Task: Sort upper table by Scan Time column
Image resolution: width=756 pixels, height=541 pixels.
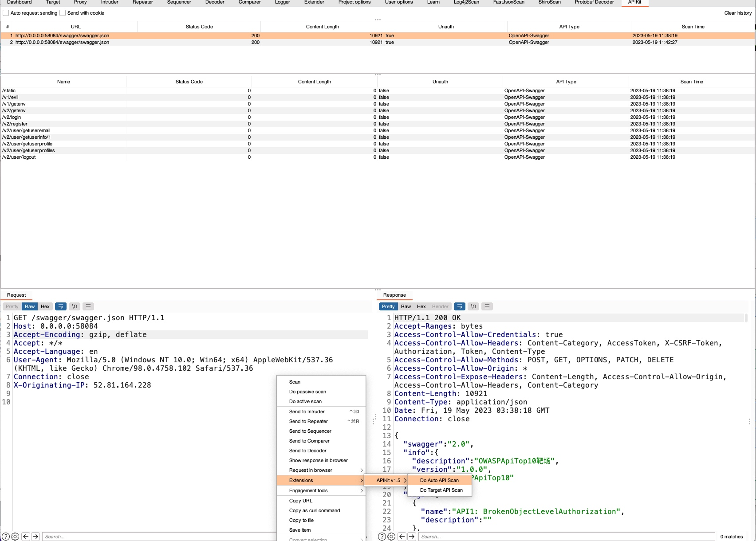Action: 693,27
